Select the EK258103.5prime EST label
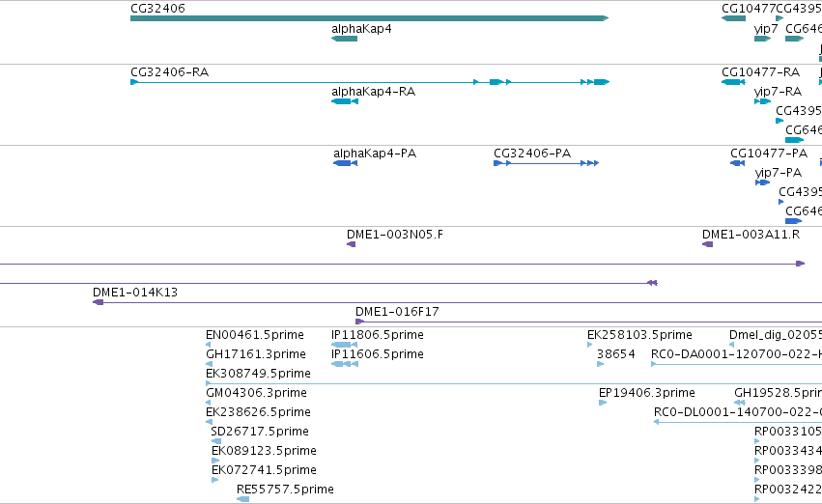Screen dimensions: 822x504 tap(639, 335)
